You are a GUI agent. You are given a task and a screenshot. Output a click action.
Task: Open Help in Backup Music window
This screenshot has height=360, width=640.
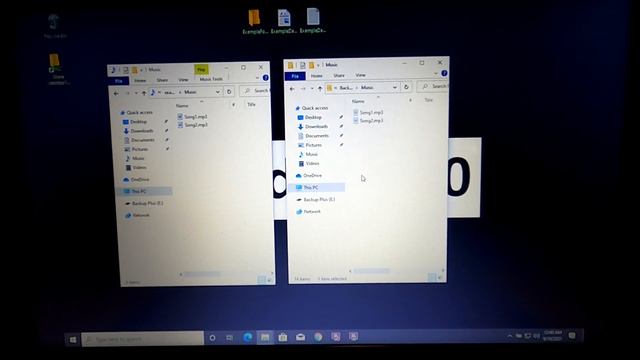(444, 73)
